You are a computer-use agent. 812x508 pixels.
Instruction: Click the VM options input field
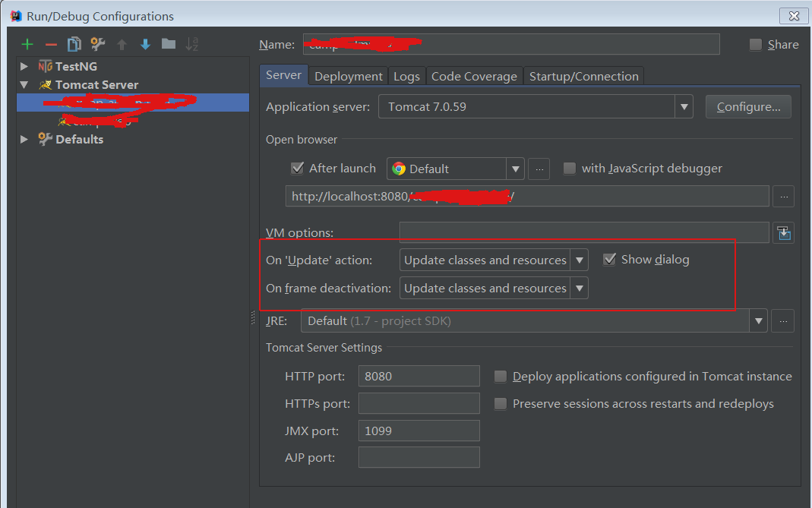click(584, 232)
